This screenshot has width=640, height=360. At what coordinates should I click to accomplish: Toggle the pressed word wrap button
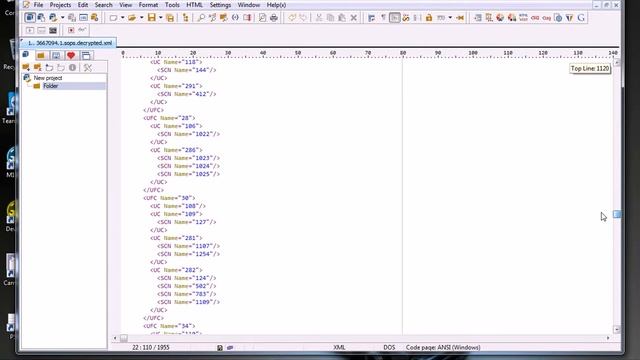394,18
